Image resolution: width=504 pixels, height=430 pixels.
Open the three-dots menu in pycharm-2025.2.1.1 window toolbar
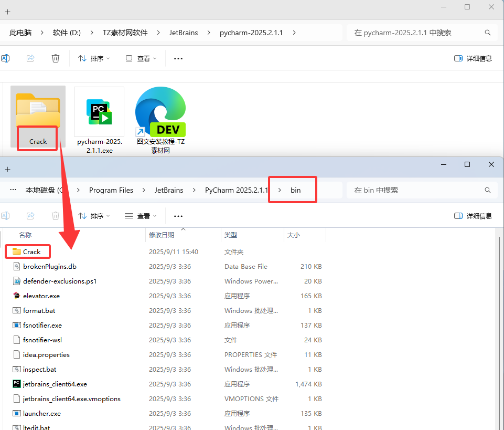tap(178, 59)
